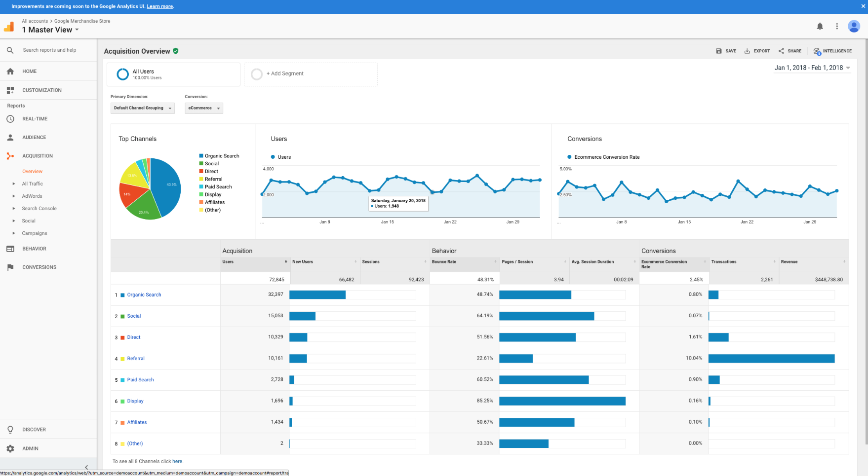The image size is (868, 476).
Task: Open the AUDIENCE menu item
Action: pos(34,138)
